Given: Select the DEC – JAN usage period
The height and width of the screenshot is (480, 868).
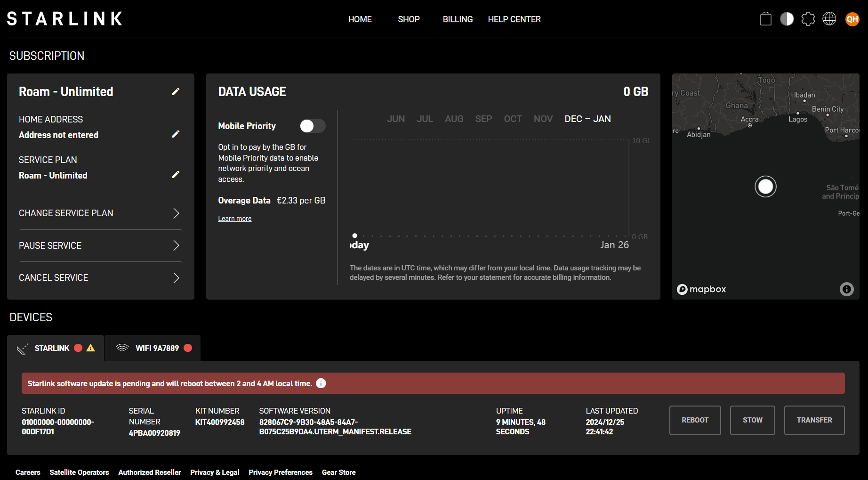Looking at the screenshot, I should click(587, 119).
